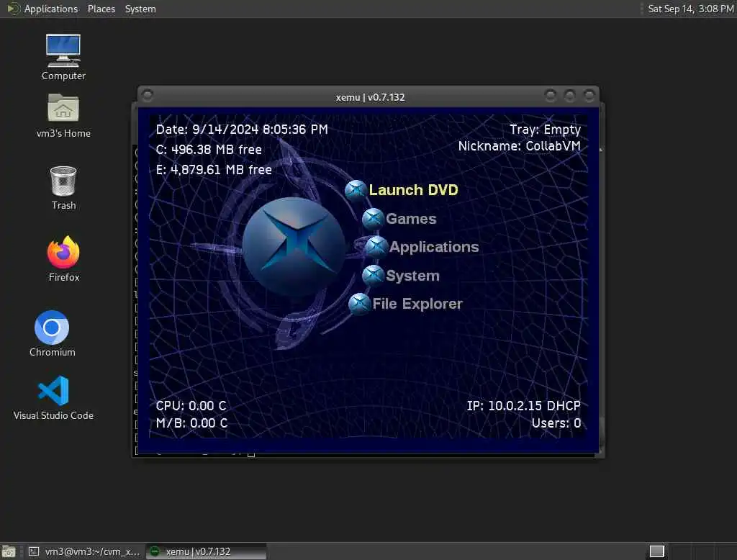737x560 pixels.
Task: Click the Date 9/14/2024 text
Action: point(242,130)
